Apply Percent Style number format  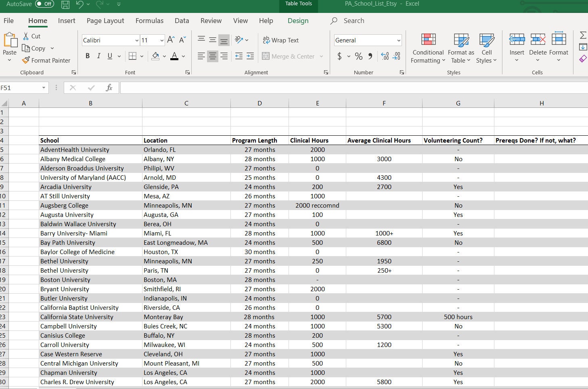(x=358, y=56)
